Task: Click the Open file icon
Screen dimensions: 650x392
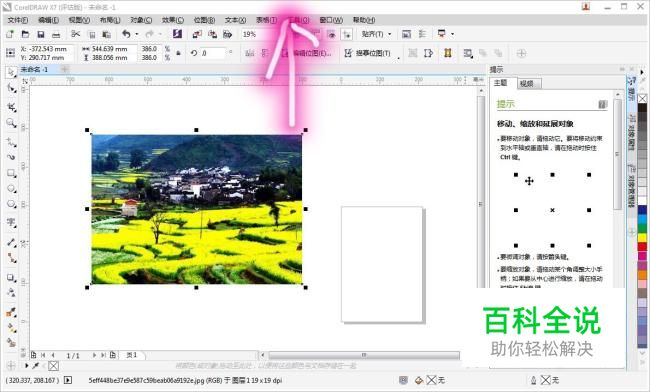Action: pos(25,34)
